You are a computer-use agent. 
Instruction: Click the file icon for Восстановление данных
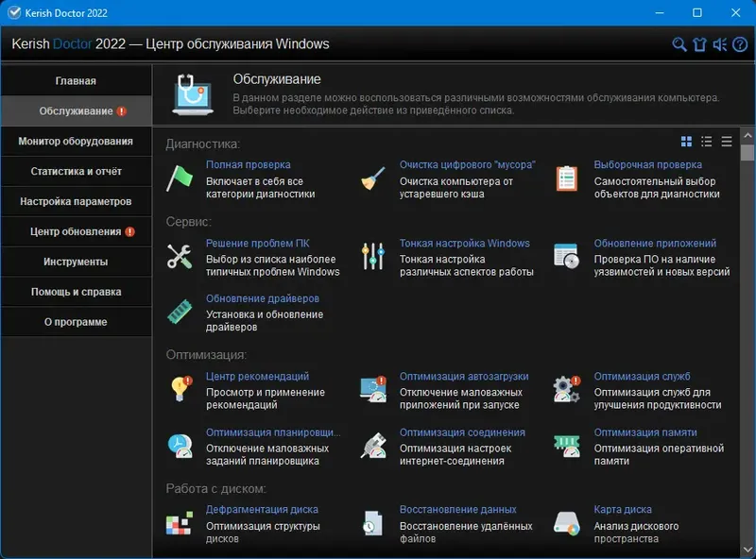pyautogui.click(x=373, y=523)
